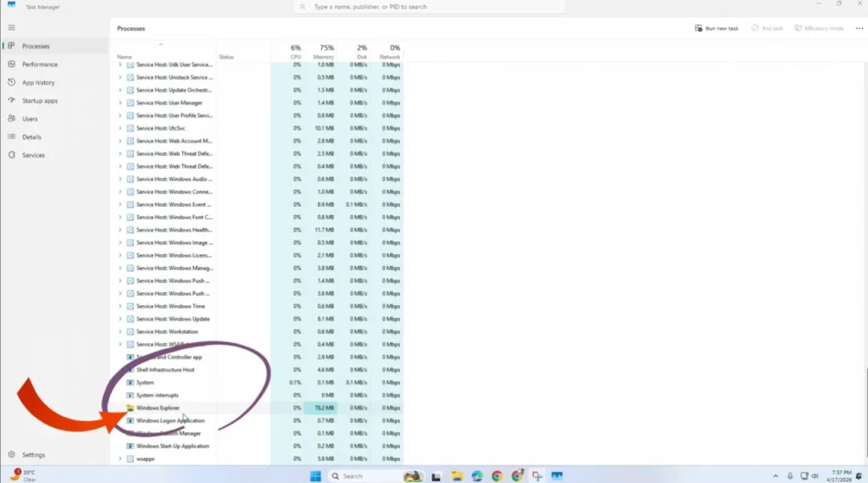
Task: Switch to the Details tab
Action: [54, 136]
